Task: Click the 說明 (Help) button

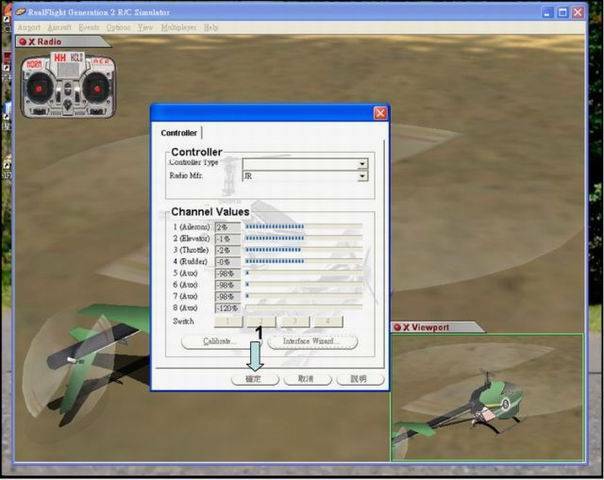Action: click(x=360, y=379)
